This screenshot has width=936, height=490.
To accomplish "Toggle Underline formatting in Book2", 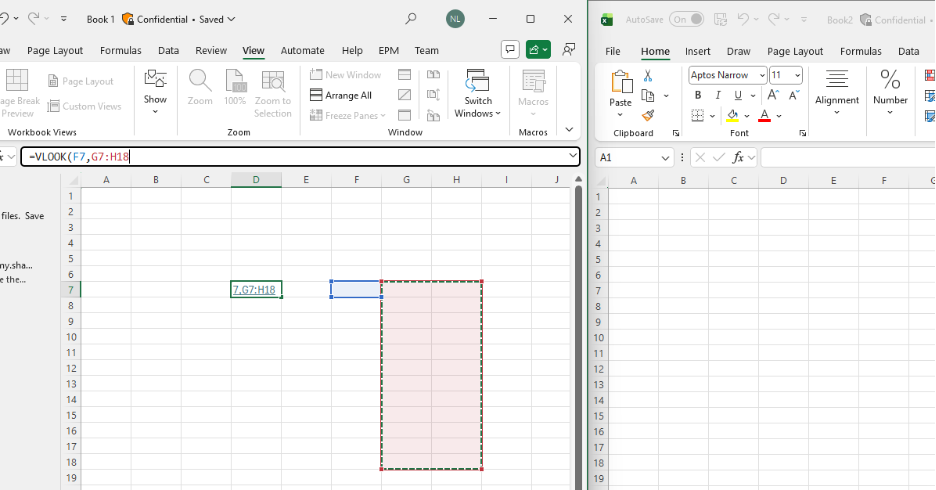I will pyautogui.click(x=738, y=95).
